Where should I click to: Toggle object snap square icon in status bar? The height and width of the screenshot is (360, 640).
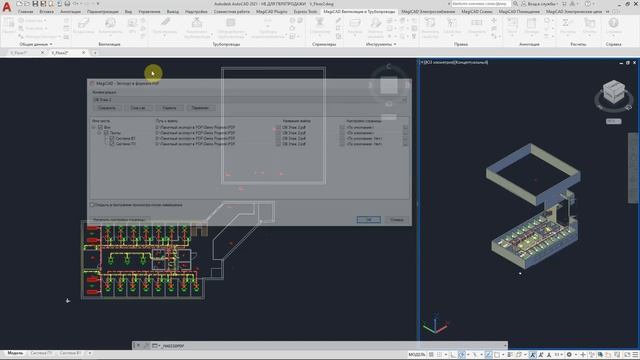pyautogui.click(x=497, y=355)
